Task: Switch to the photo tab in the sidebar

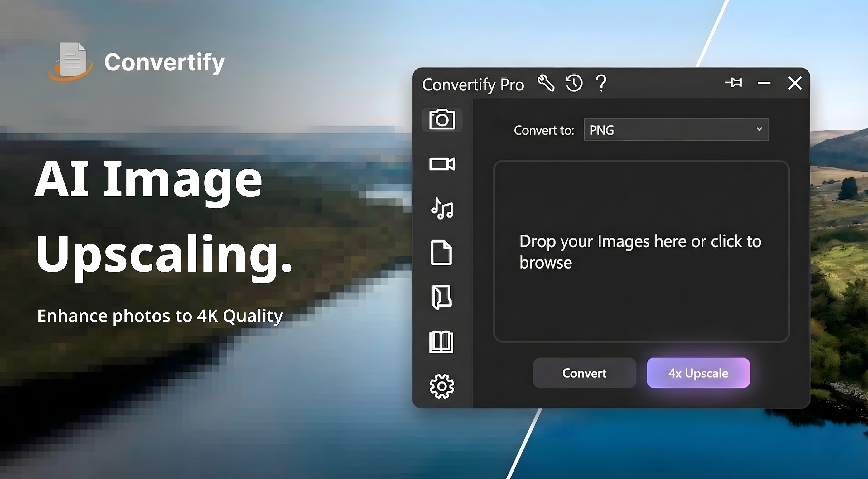Action: click(442, 120)
